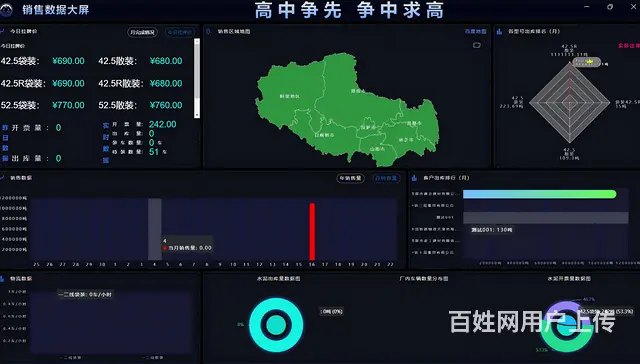The image size is (640, 364).
Task: Click the 42.5R袋装 price ¥690.00
Action: [68, 83]
